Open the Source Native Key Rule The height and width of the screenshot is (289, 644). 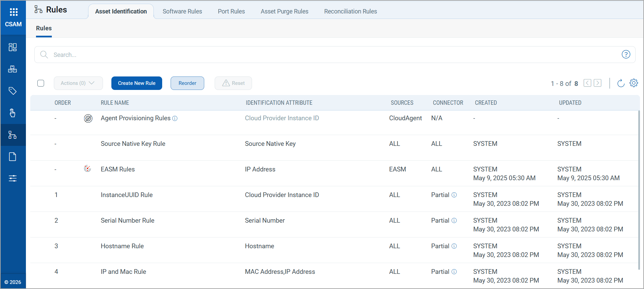tap(133, 144)
